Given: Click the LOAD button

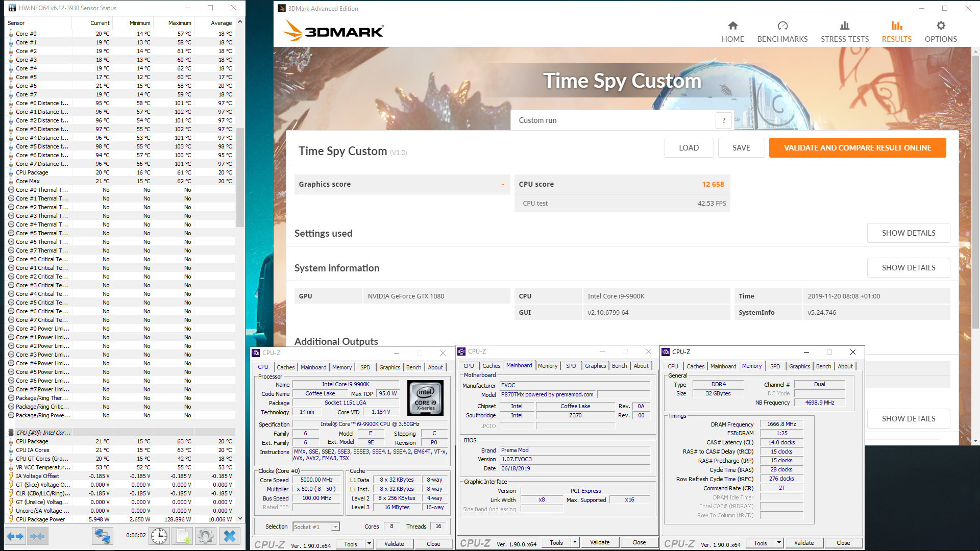Looking at the screenshot, I should pyautogui.click(x=689, y=148).
